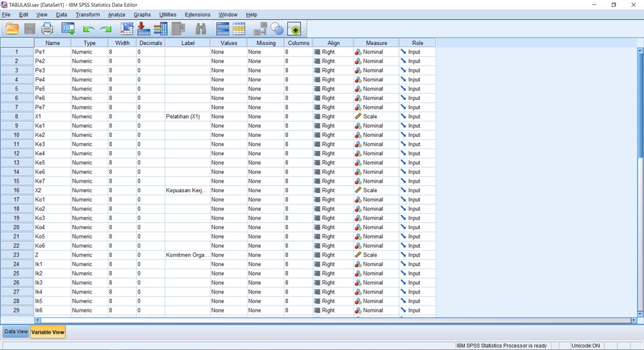Click the Use Variable Sets icon

click(x=277, y=29)
